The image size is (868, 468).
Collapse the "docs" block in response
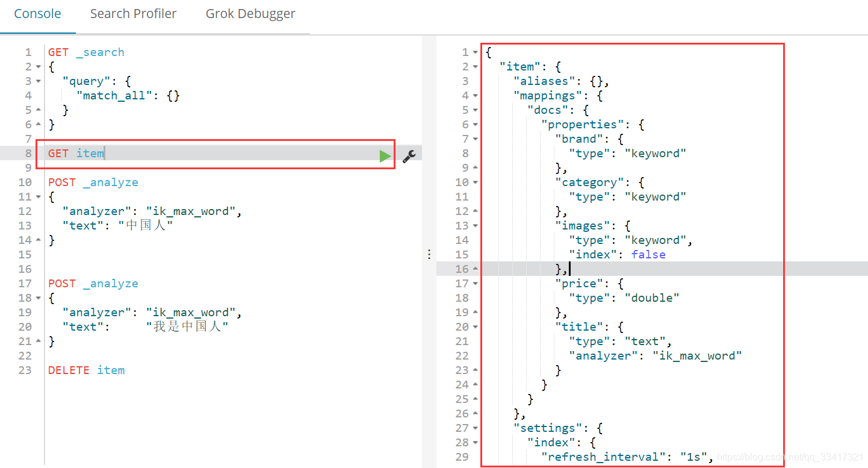[475, 110]
